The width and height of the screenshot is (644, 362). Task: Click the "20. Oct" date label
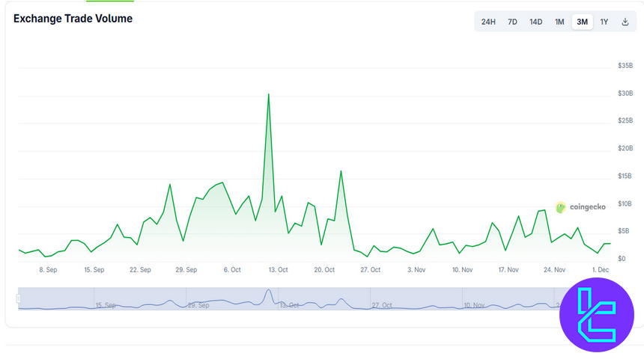[x=324, y=270]
